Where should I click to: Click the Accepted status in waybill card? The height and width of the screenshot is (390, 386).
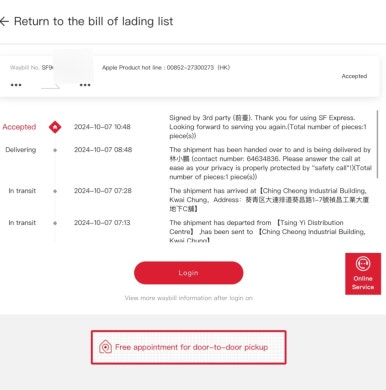[354, 76]
